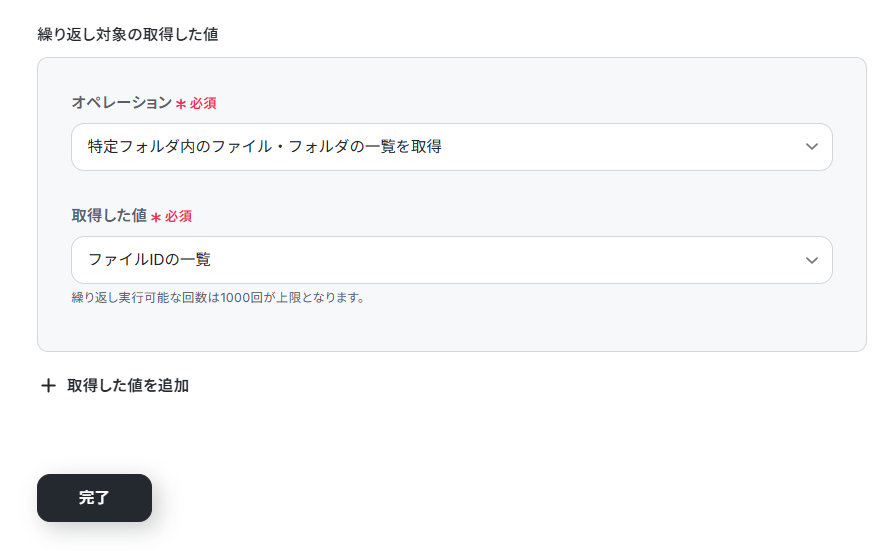
Task: Click the 繰り返し対象の取得した値 section heading
Action: click(128, 35)
